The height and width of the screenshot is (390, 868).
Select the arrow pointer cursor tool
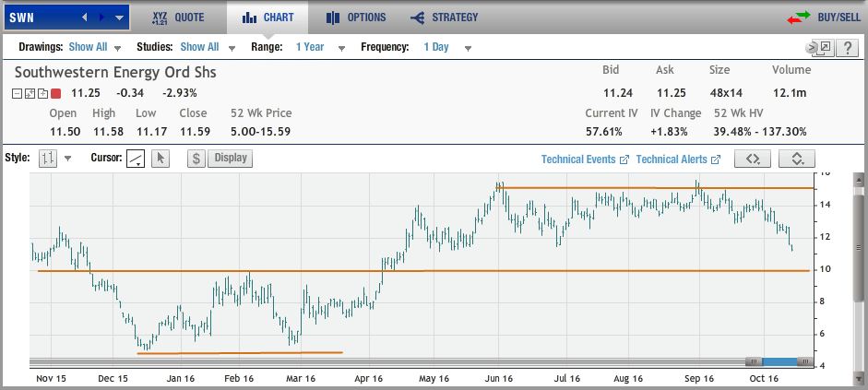coord(160,159)
